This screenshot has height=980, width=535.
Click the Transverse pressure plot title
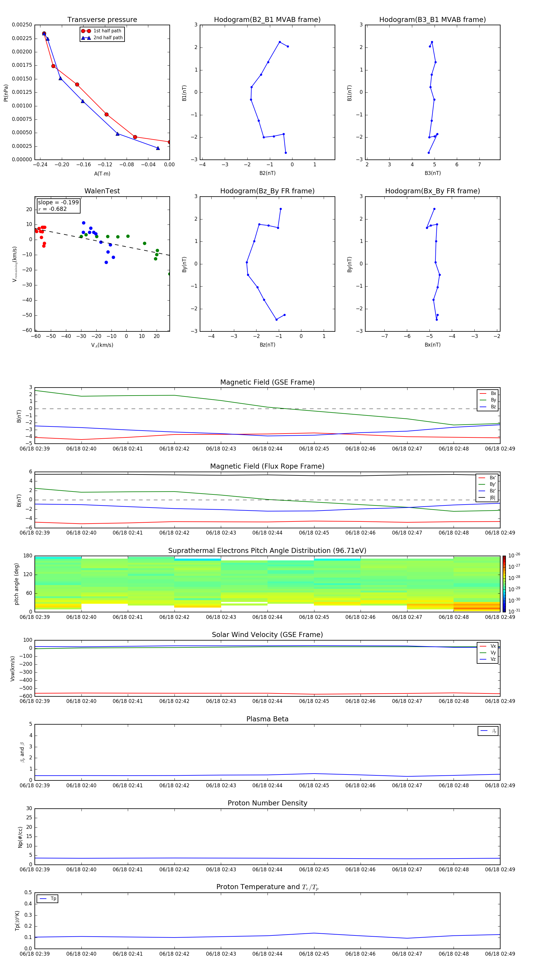[102, 20]
